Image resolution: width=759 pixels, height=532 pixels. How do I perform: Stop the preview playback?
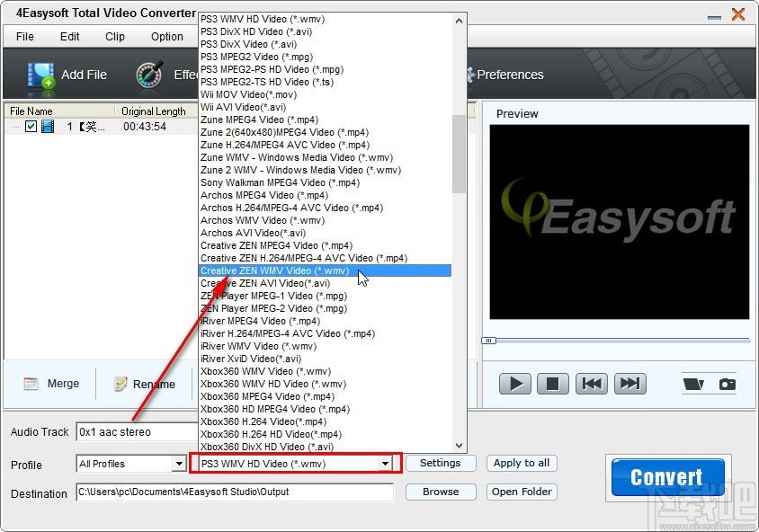pyautogui.click(x=552, y=384)
